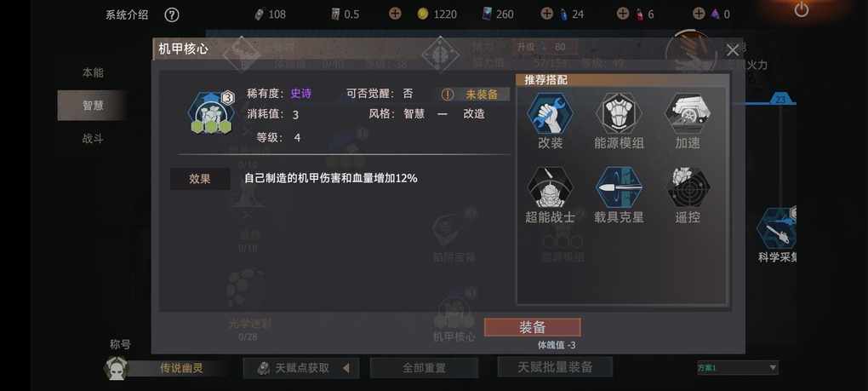Open the 系统介绍 question mark help

(x=172, y=15)
